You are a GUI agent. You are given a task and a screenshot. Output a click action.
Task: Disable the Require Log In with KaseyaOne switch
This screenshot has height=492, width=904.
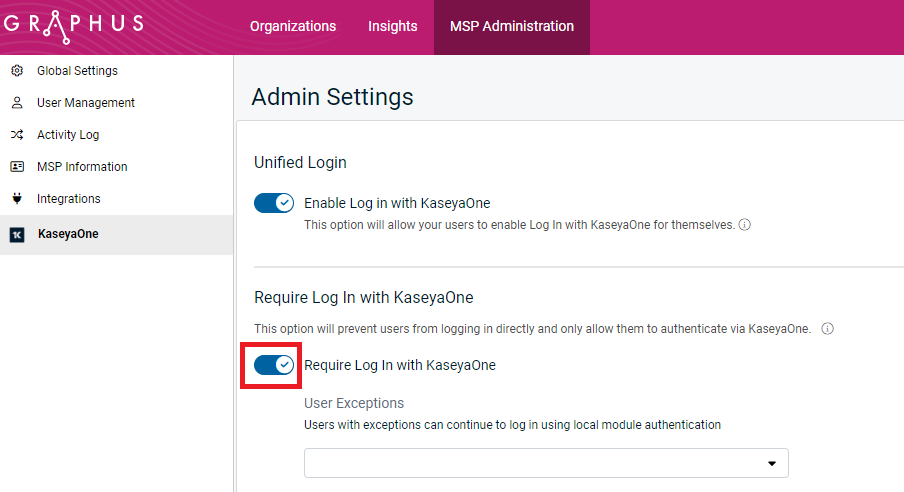(x=273, y=365)
